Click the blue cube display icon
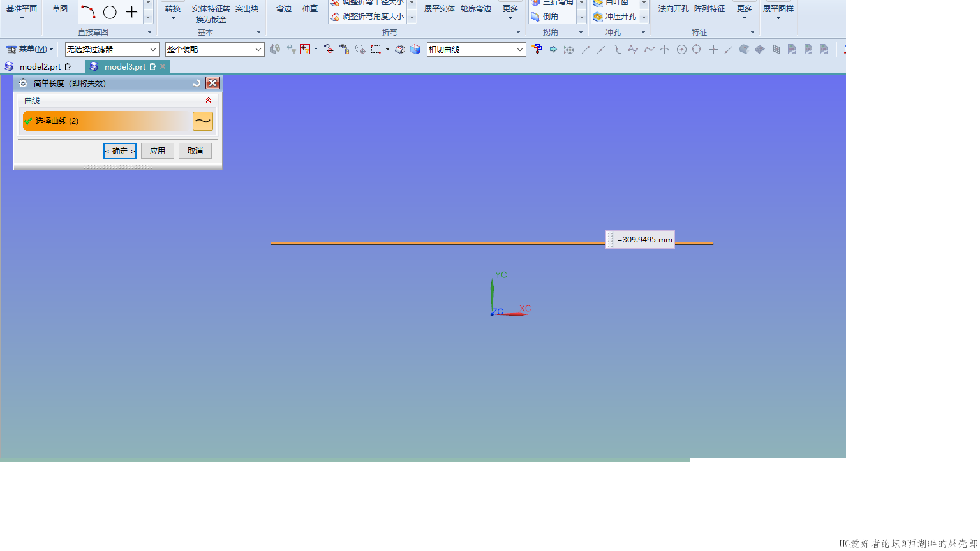The width and height of the screenshot is (980, 551). coord(415,49)
